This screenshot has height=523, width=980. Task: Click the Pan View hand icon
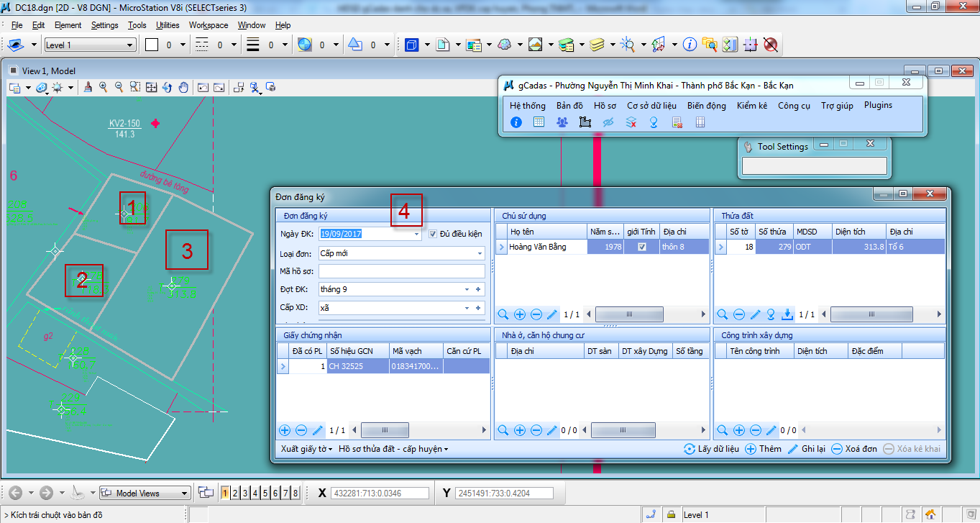183,88
